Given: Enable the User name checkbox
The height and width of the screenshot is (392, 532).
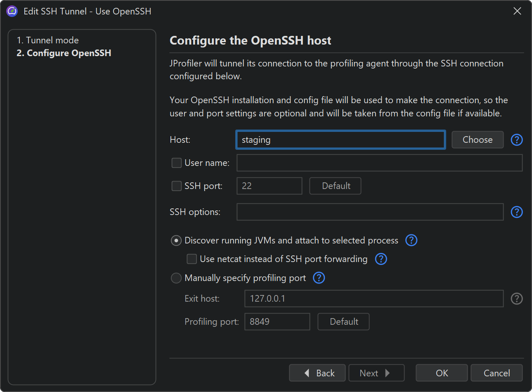Looking at the screenshot, I should click(177, 163).
